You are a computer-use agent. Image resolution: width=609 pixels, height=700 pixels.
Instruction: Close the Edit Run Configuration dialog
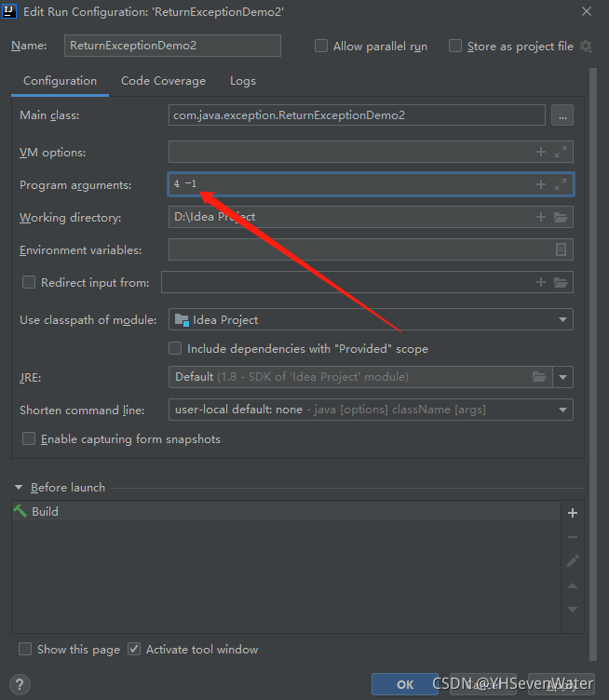[587, 11]
